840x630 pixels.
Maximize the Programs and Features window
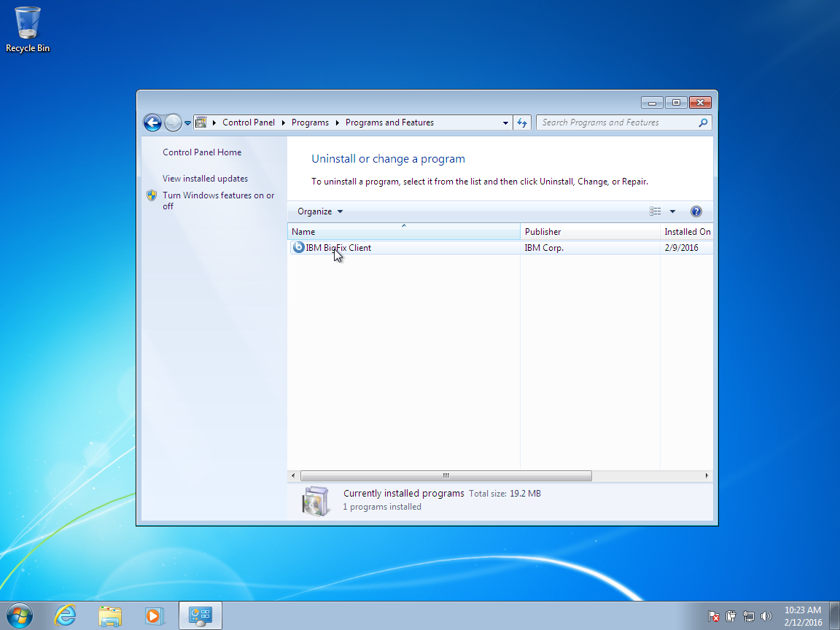[x=676, y=103]
